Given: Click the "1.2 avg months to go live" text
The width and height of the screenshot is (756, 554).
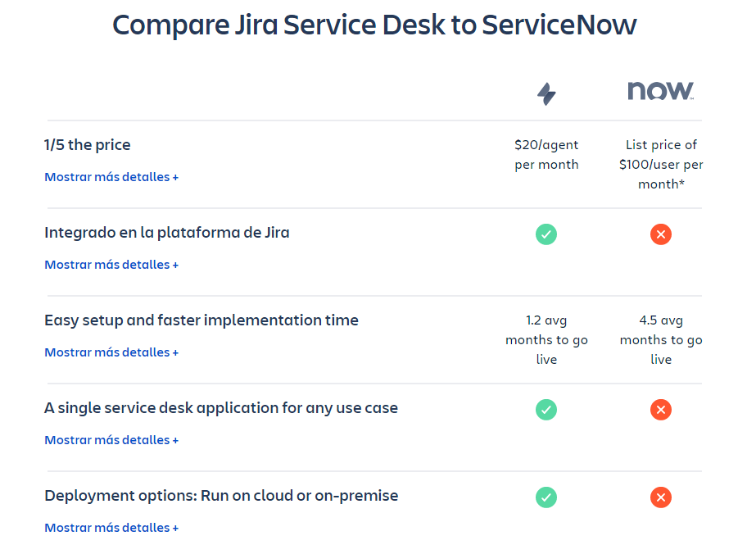Looking at the screenshot, I should coord(545,339).
